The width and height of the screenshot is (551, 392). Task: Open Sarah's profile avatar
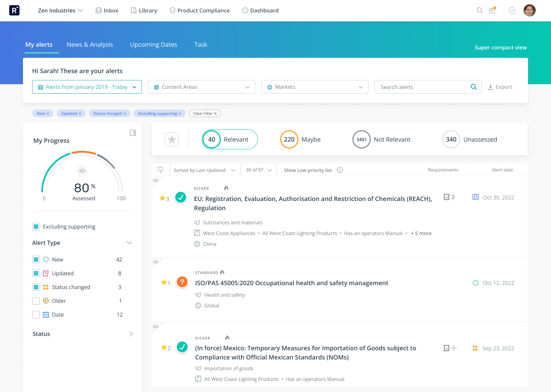530,10
